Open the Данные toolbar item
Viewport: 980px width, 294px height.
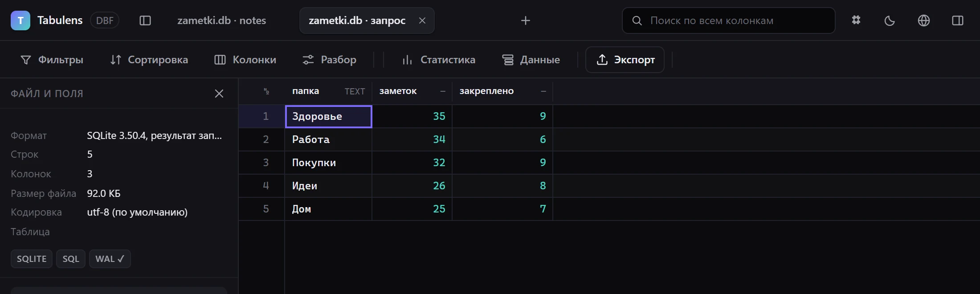click(531, 60)
